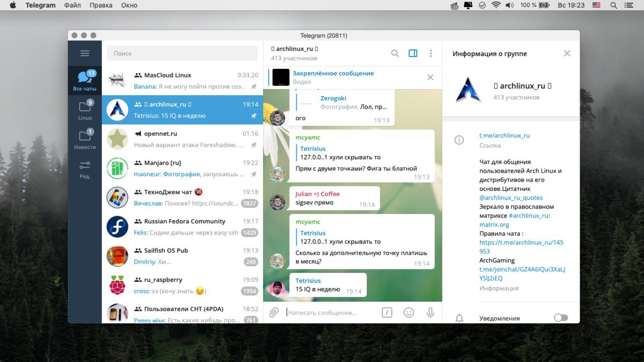
Task: Click the voice message microphone icon
Action: 430,313
